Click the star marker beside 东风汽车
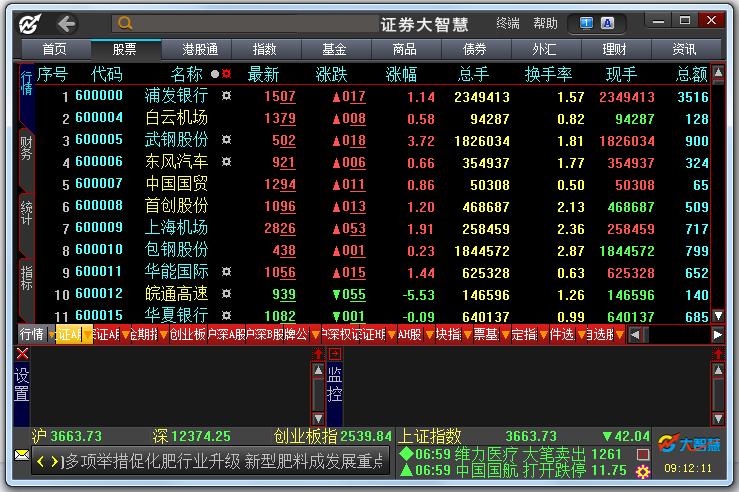 (x=227, y=162)
